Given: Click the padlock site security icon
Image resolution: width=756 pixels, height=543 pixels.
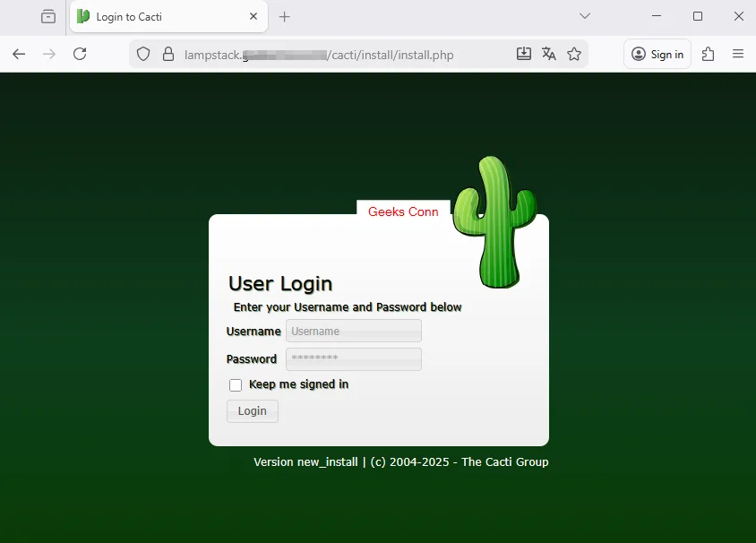Looking at the screenshot, I should [168, 54].
